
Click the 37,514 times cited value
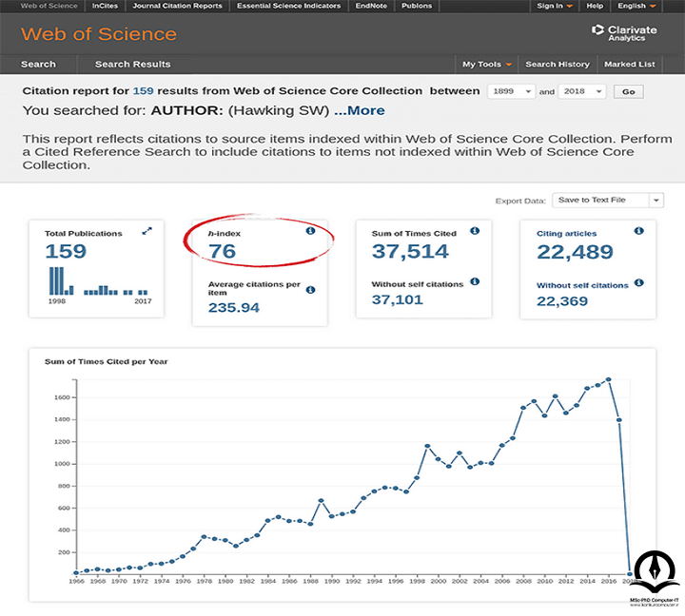[x=410, y=252]
